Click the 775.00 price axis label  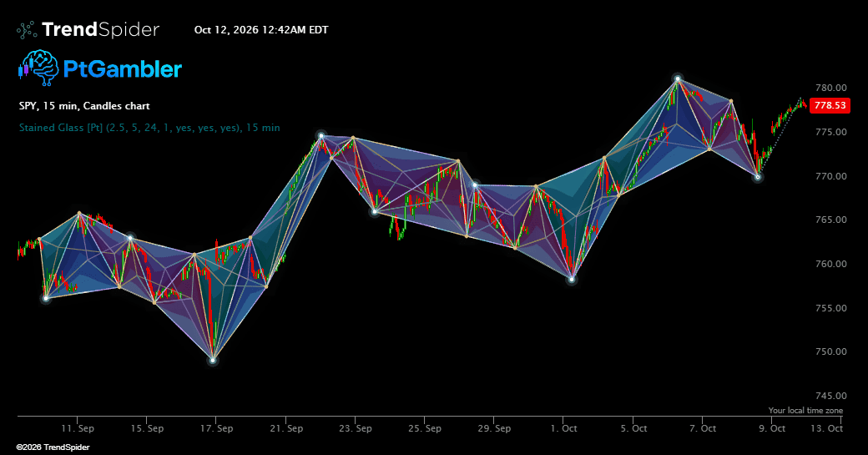831,132
